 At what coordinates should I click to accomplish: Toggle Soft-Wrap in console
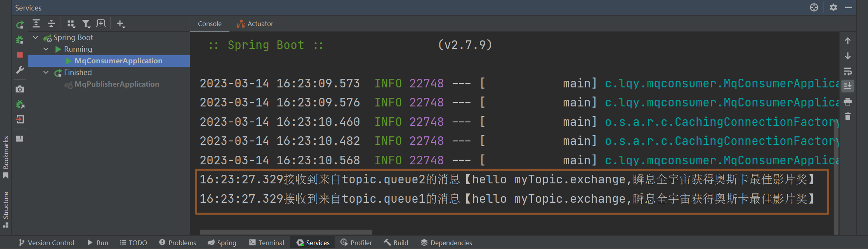coord(848,71)
